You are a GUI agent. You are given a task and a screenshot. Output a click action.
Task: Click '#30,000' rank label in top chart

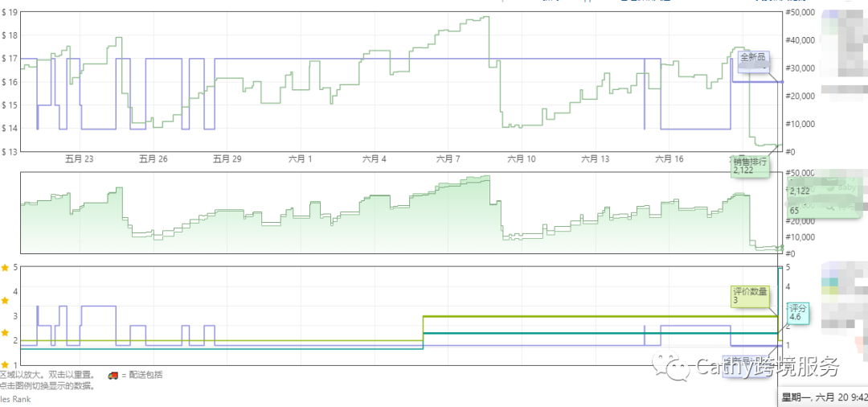pyautogui.click(x=801, y=68)
